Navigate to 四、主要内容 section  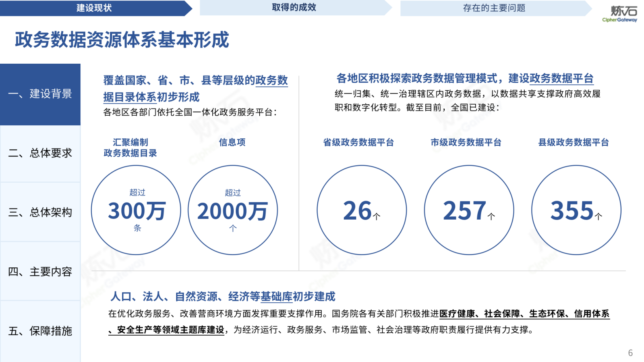coord(40,271)
